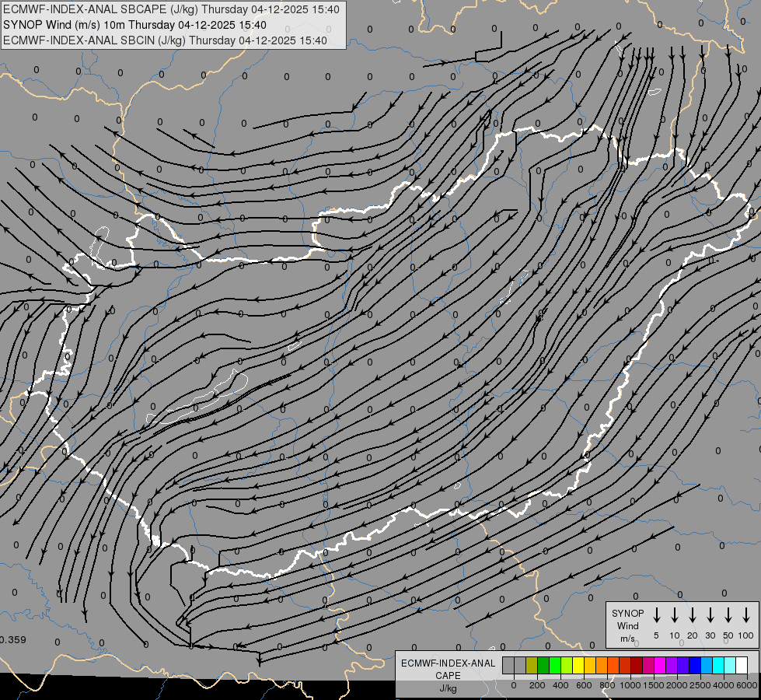Click the '200' CAPE colorbar label

537,685
